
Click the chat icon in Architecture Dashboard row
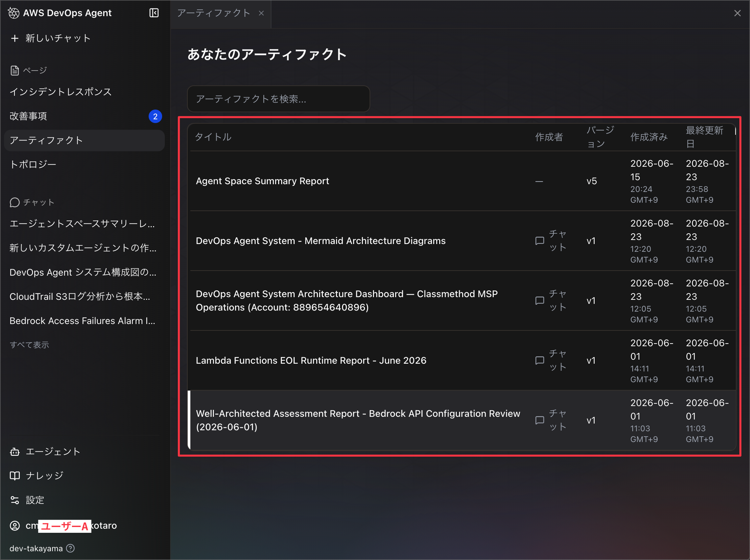point(539,301)
